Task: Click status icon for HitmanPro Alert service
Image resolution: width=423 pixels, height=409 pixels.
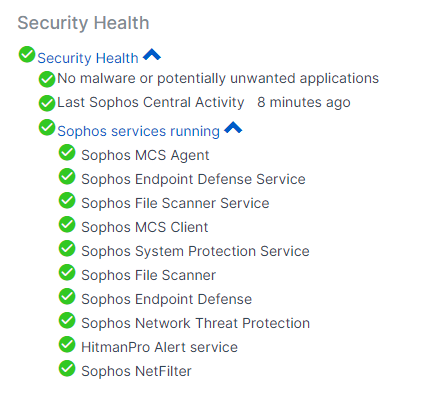Action: point(67,344)
